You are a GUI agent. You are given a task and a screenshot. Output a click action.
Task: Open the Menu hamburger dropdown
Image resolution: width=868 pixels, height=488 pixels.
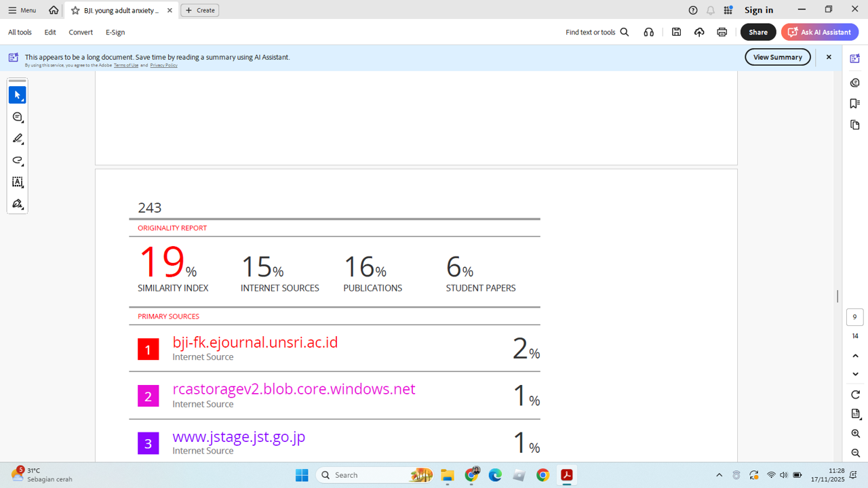pyautogui.click(x=22, y=10)
